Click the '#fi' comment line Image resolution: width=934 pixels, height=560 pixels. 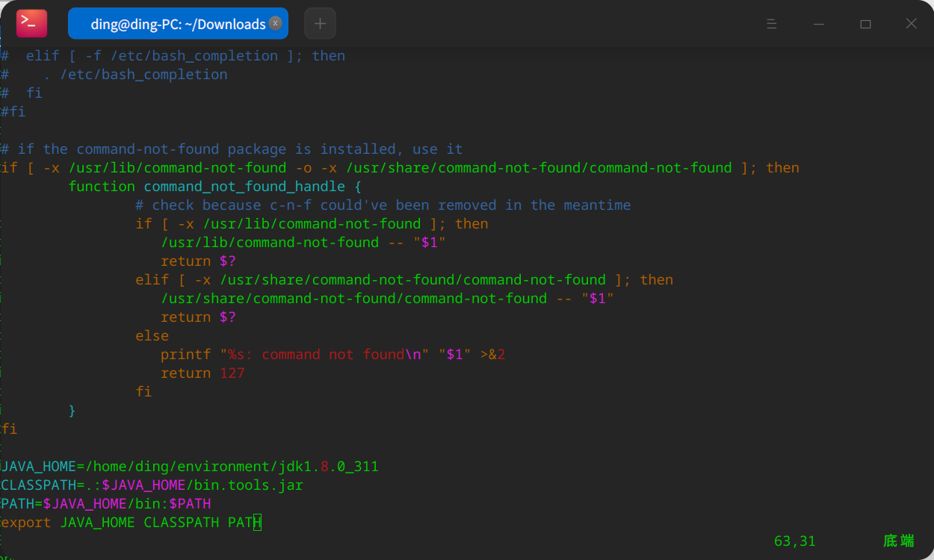point(13,112)
